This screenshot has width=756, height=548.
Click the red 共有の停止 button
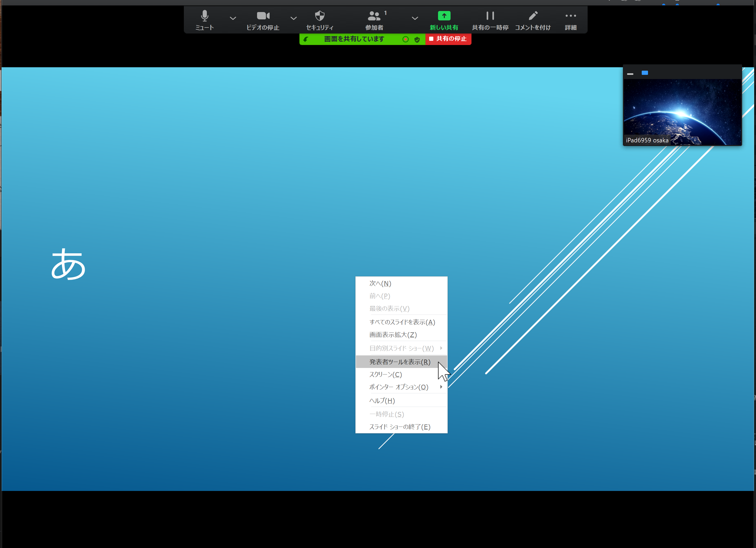(448, 39)
